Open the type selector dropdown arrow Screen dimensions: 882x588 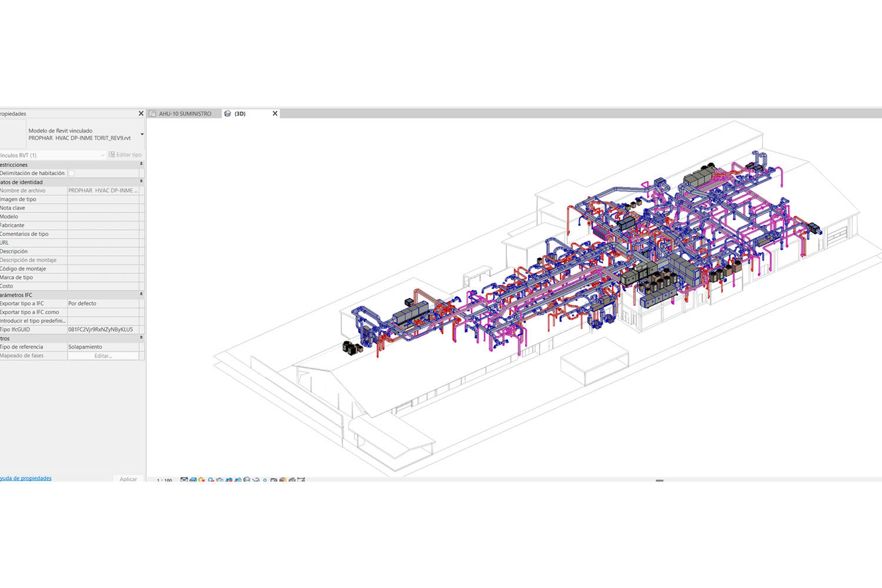coord(142,135)
